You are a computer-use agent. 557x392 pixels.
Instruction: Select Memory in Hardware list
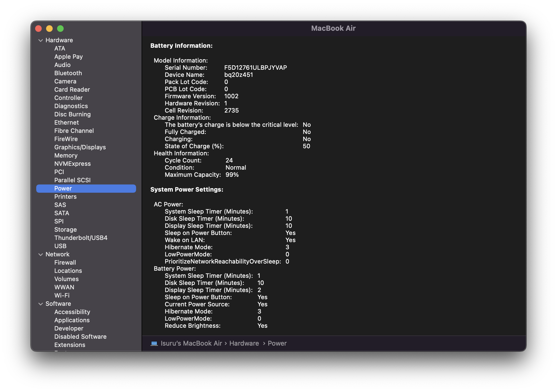(x=66, y=155)
